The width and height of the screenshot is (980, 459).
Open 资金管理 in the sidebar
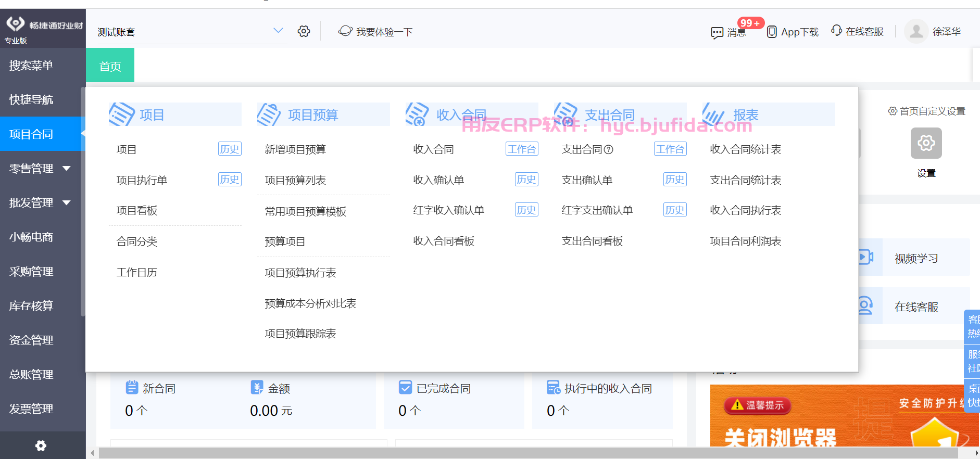31,340
